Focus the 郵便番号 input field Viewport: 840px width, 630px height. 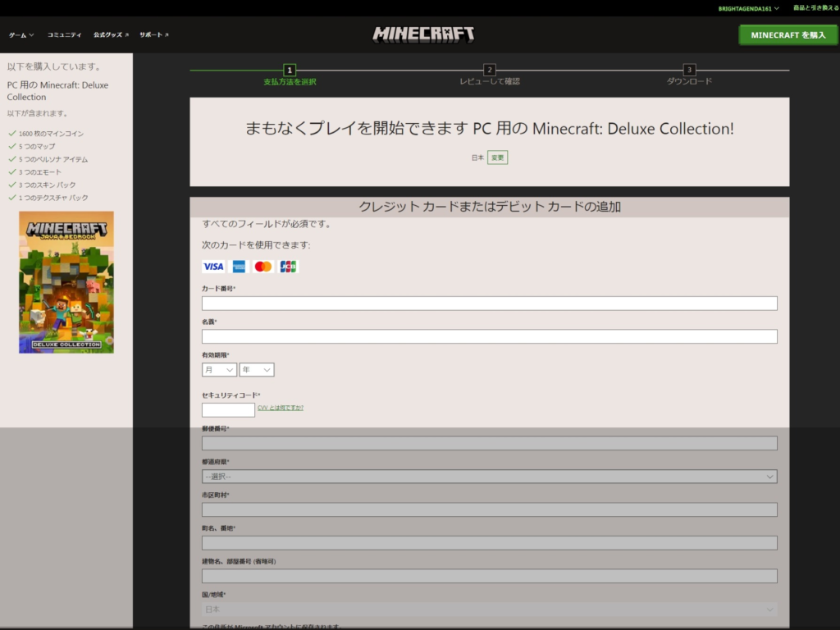[x=490, y=443]
